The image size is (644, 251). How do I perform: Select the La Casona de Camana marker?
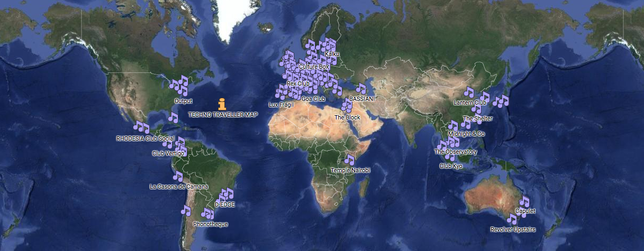click(x=178, y=176)
